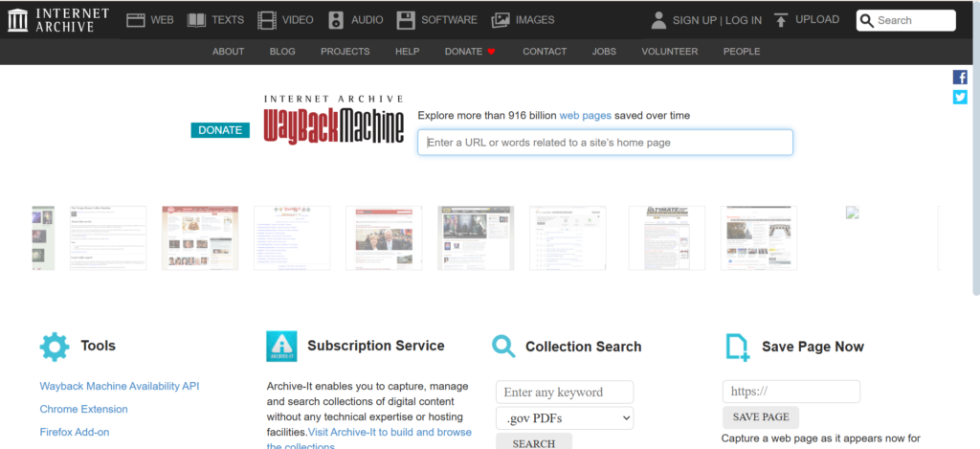The image size is (980, 449).
Task: Focus the 'Enter any keyword' field
Action: (565, 393)
